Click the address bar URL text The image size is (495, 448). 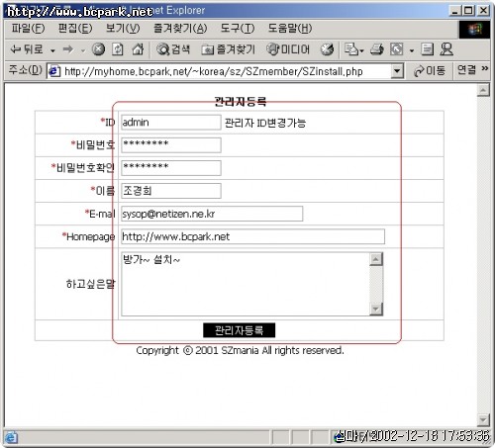[x=214, y=71]
